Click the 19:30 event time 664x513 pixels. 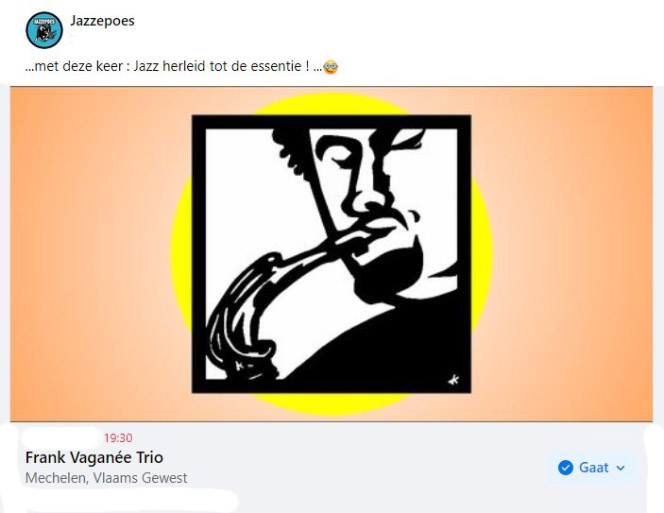pos(118,438)
